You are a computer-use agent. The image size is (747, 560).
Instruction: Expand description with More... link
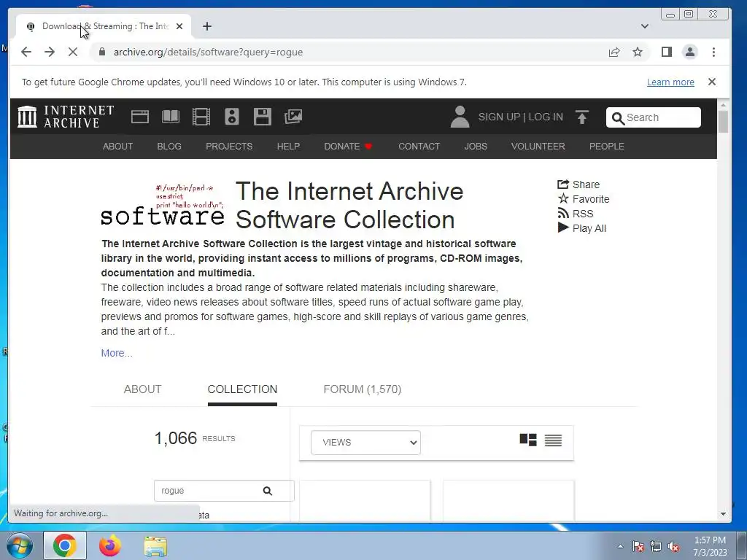click(117, 353)
